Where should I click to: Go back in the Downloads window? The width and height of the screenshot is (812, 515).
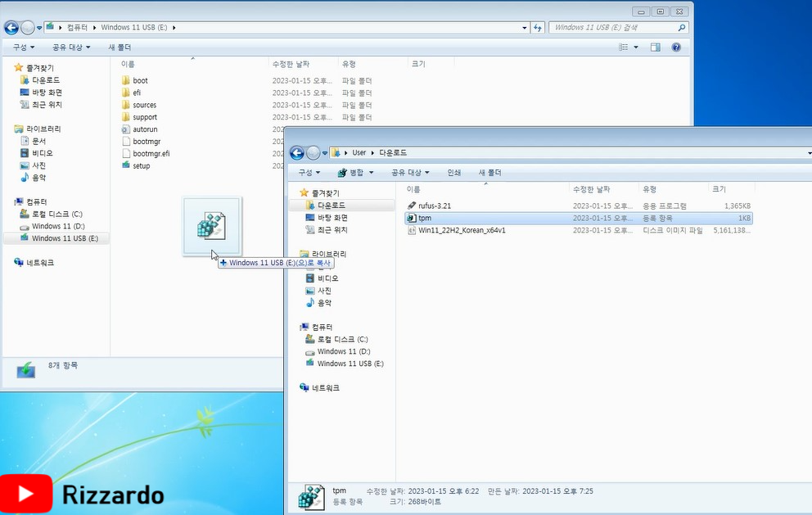[297, 153]
